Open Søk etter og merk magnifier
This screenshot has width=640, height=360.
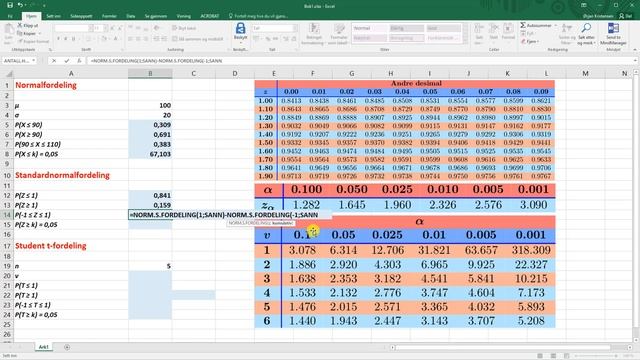586,28
